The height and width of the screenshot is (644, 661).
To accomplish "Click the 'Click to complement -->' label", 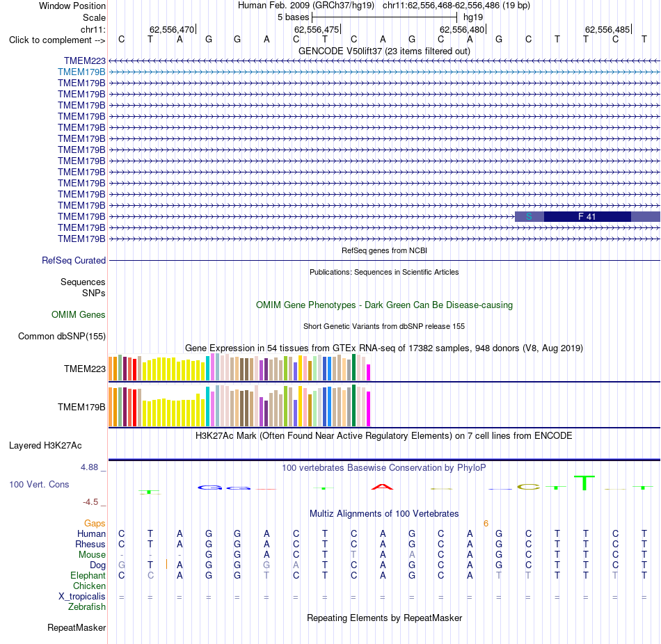I will coord(57,40).
